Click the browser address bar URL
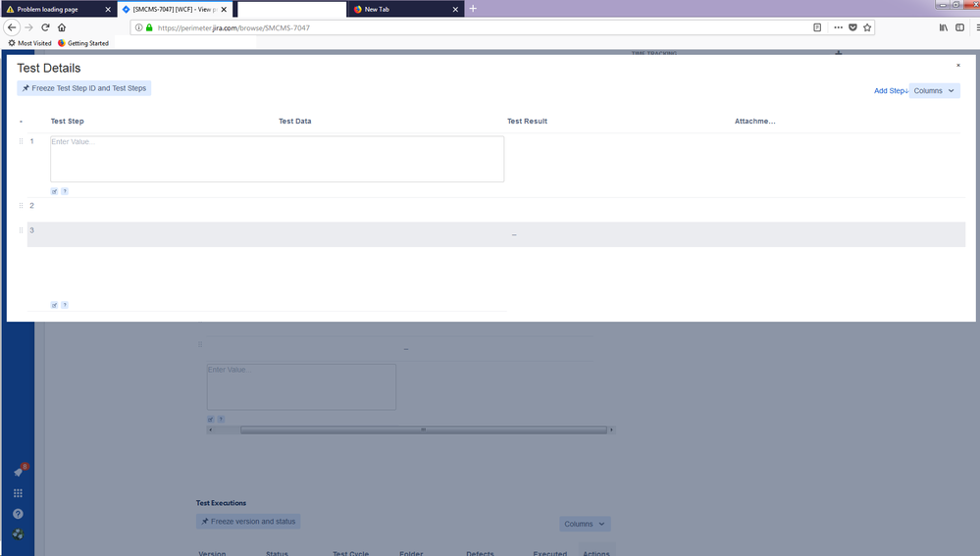 (233, 27)
